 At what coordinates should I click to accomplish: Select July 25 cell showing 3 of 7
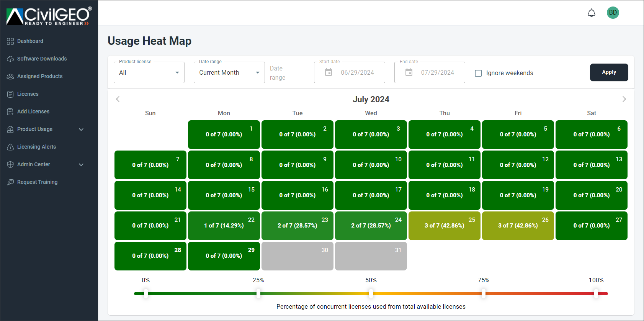point(445,226)
